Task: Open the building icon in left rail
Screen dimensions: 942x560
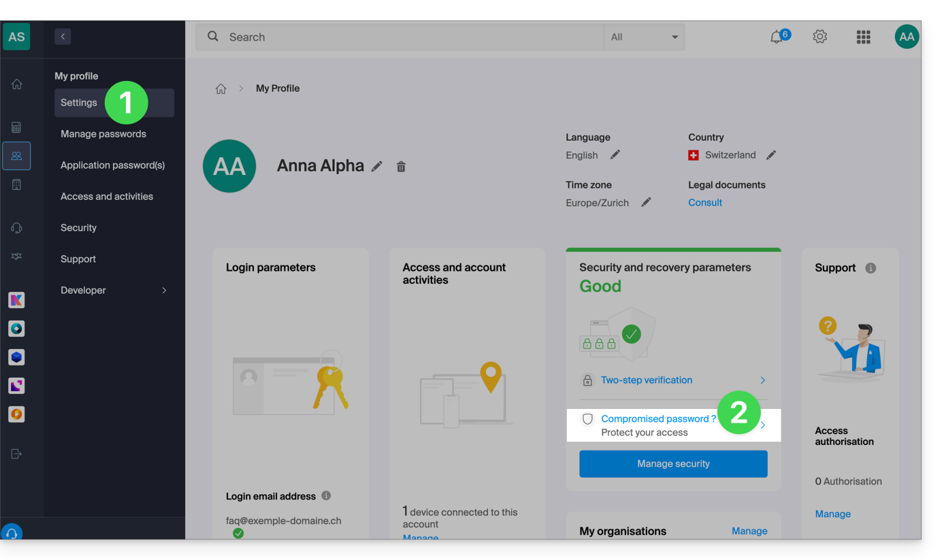Action: click(x=16, y=184)
